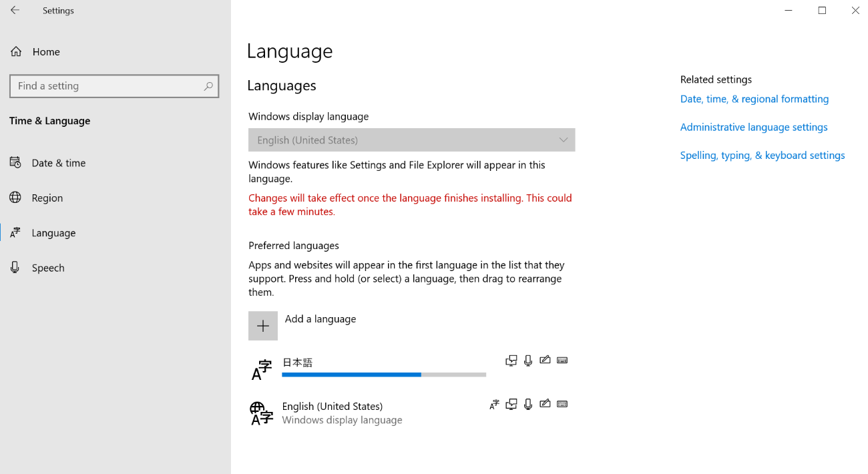The width and height of the screenshot is (868, 474).
Task: Click the Language sidebar icon
Action: tap(16, 232)
